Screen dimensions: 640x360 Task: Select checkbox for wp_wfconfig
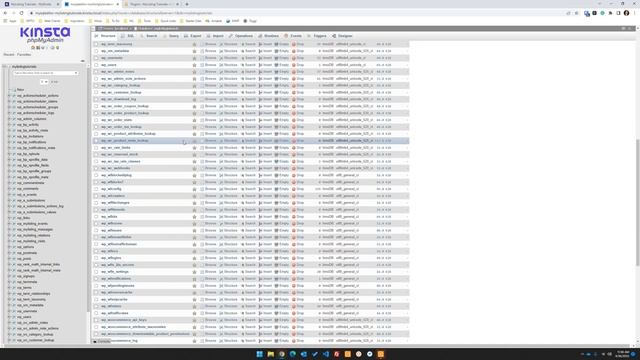pos(96,189)
